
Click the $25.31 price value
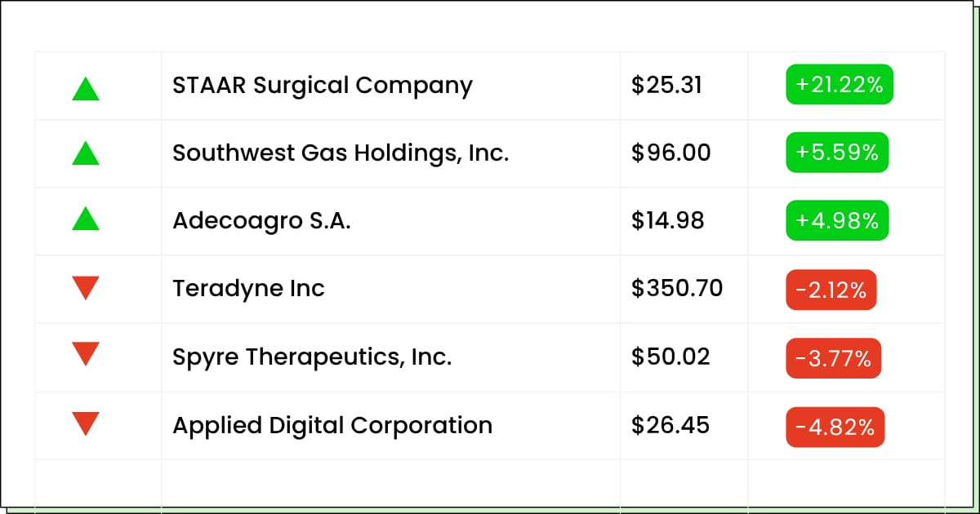point(666,85)
